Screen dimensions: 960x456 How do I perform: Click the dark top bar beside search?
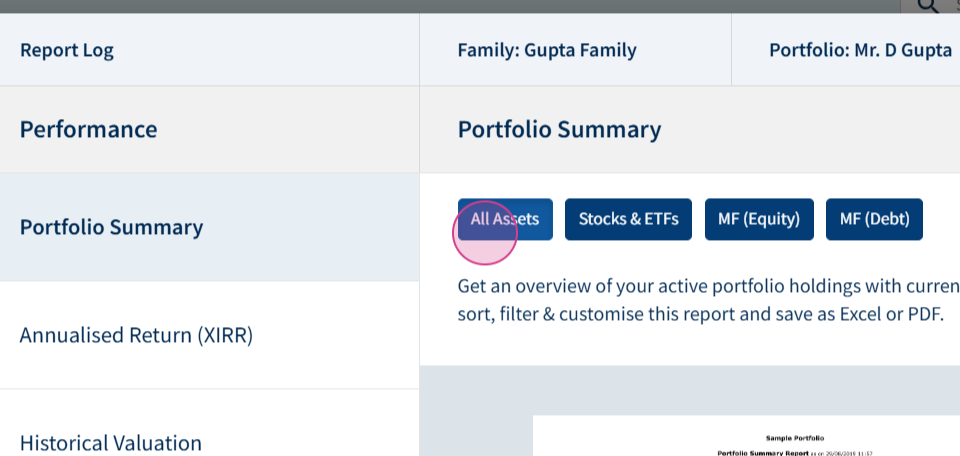[x=450, y=6]
